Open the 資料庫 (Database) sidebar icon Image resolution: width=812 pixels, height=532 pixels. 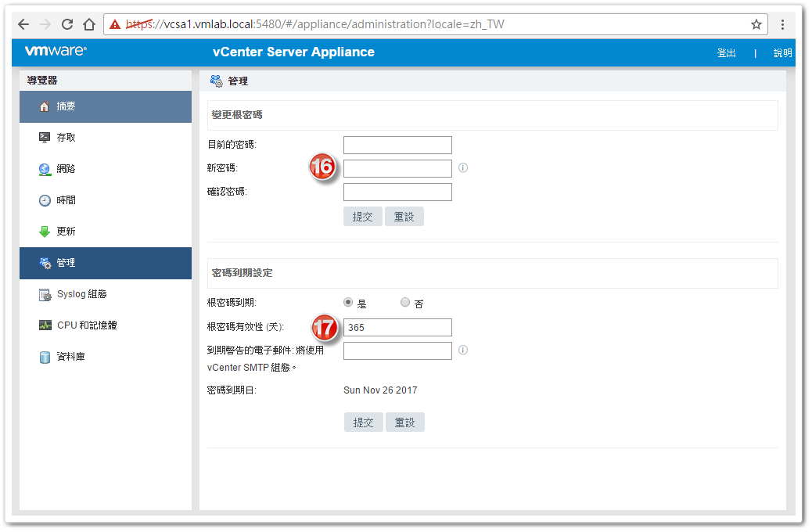click(x=45, y=356)
